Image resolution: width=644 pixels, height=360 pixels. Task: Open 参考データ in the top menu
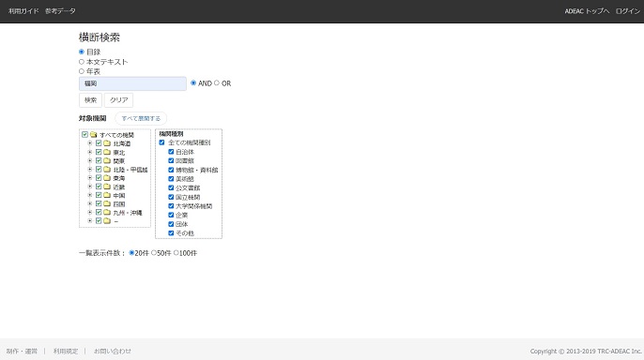pos(60,11)
